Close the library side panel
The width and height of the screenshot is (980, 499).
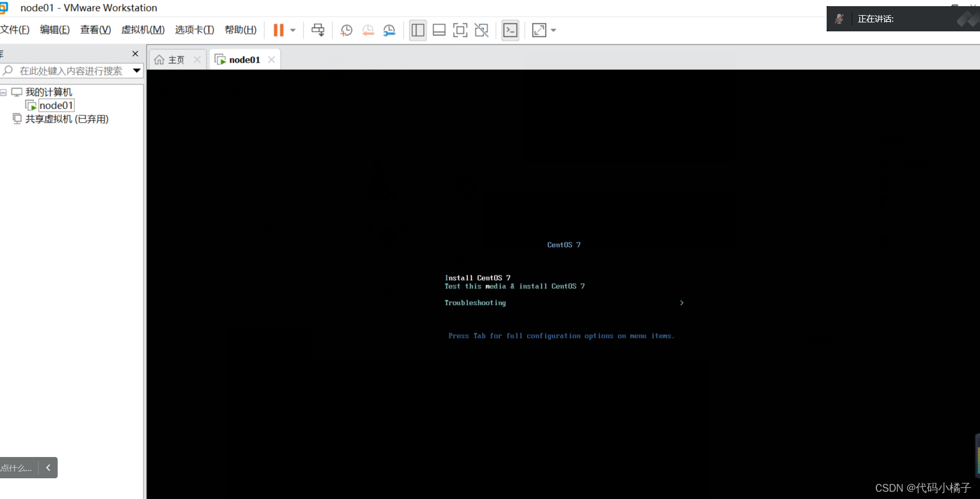coord(135,54)
